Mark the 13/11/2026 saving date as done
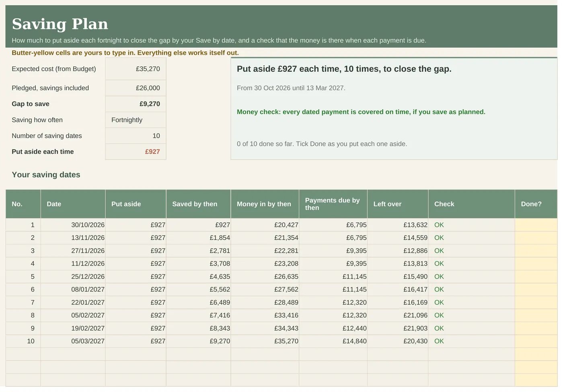563x392 pixels. click(x=536, y=238)
